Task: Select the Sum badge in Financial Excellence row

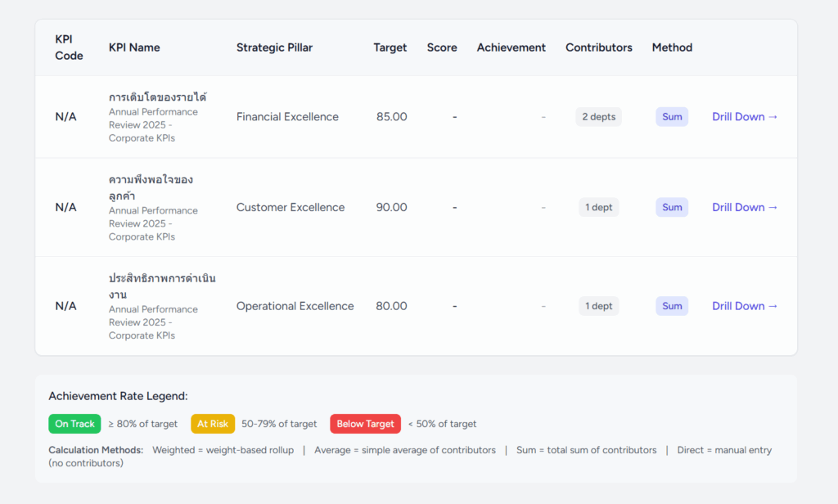Action: pyautogui.click(x=672, y=117)
